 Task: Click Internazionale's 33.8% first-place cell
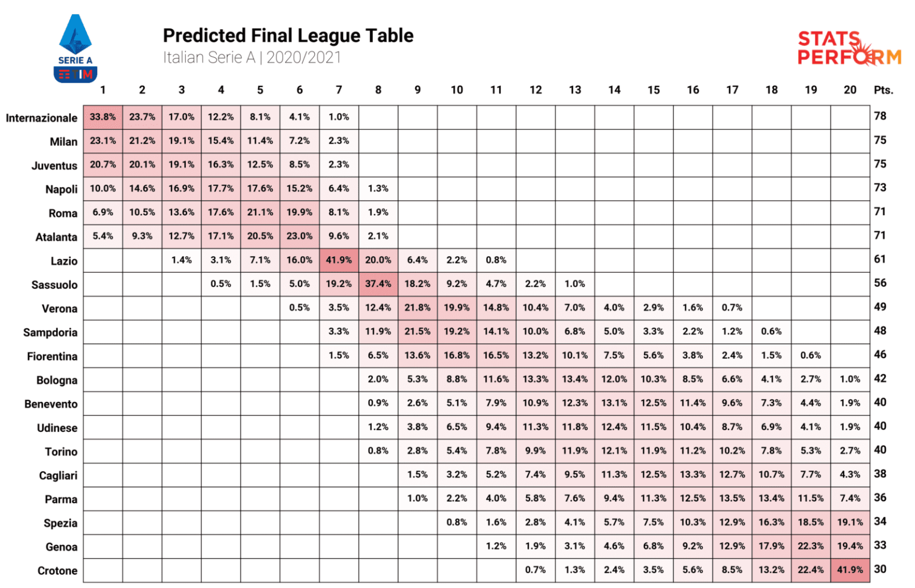pyautogui.click(x=103, y=117)
